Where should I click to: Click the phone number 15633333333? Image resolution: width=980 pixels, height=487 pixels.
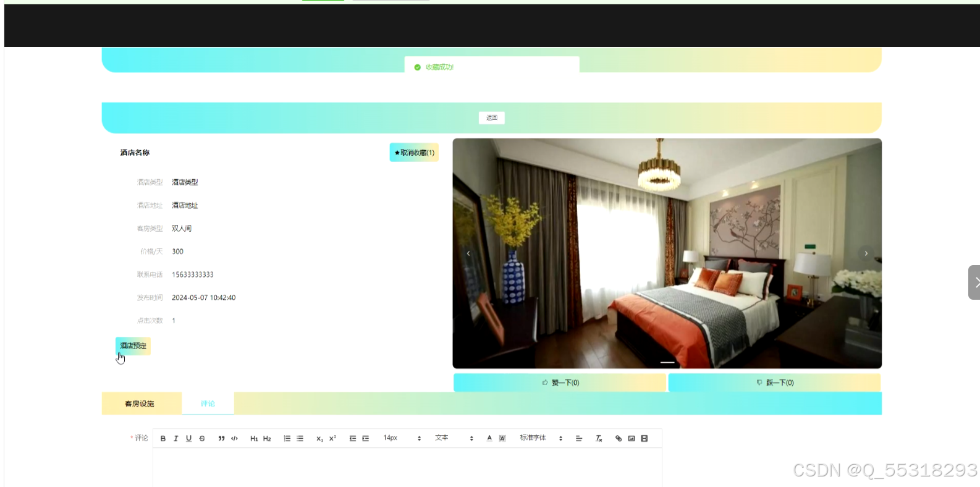pos(193,274)
